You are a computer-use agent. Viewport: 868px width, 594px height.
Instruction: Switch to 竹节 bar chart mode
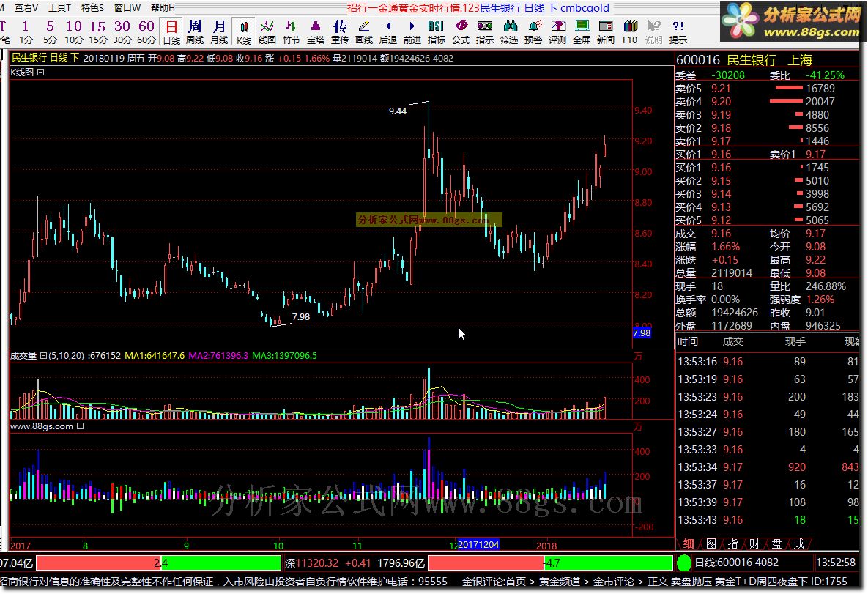point(292,32)
